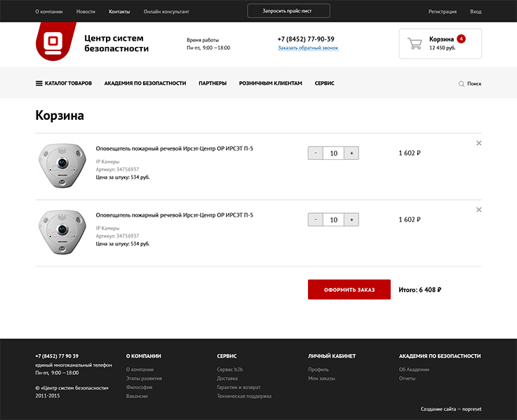Select the 'Партнеры' navigation item
Viewport: 517px width, 420px height.
[213, 83]
